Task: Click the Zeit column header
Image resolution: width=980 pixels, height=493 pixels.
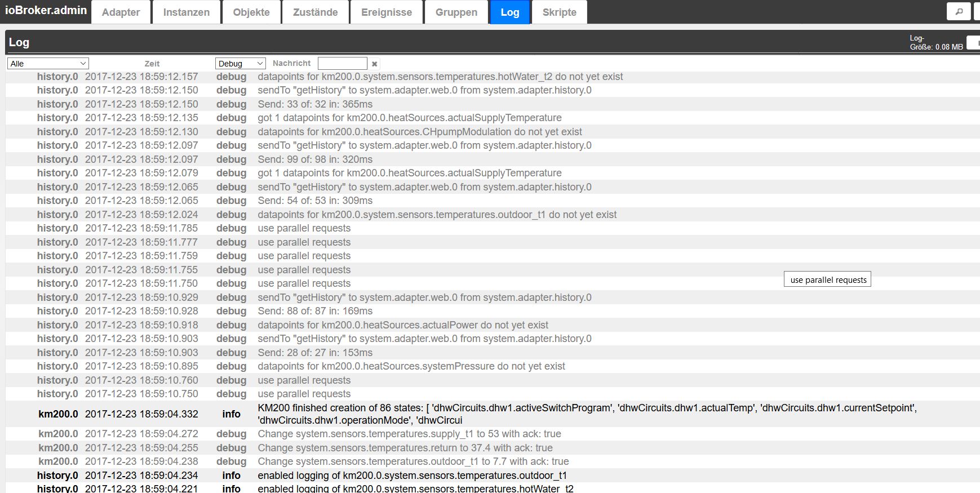Action: tap(152, 64)
